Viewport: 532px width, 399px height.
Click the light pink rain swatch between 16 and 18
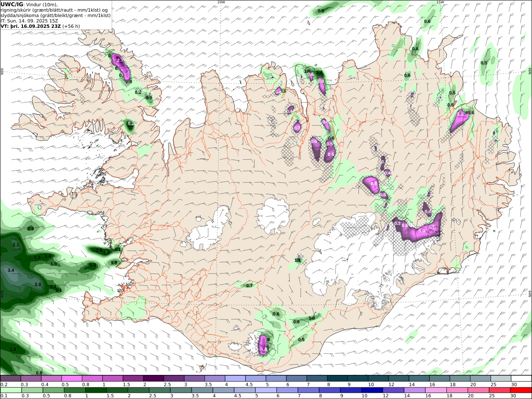coord(436,390)
